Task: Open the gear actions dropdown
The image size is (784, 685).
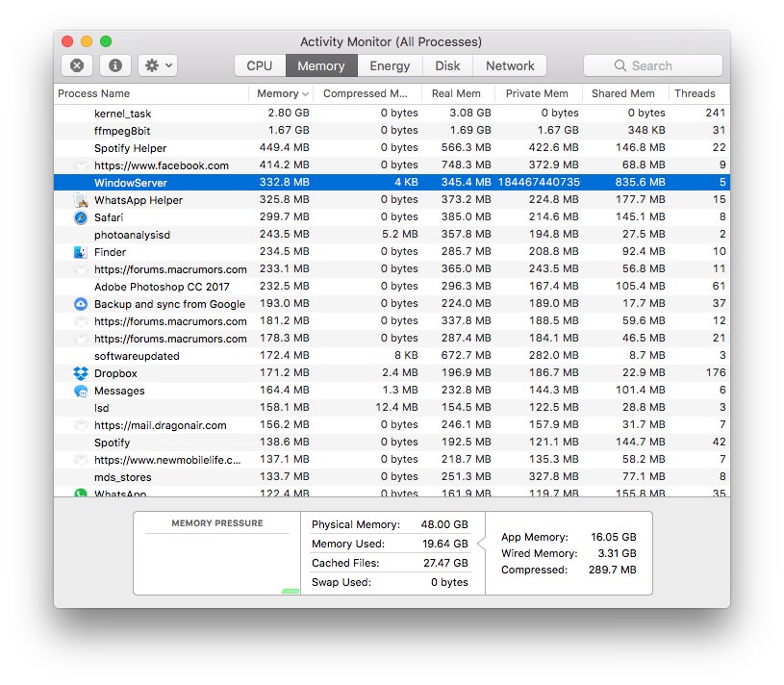Action: pos(158,65)
